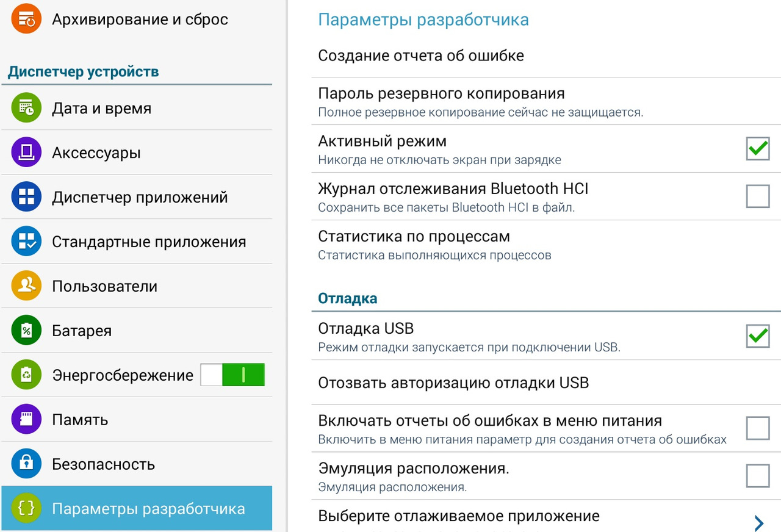Viewport: 781px width, 532px height.
Task: Click the Энергосбережение recycle battery icon
Action: coord(26,375)
